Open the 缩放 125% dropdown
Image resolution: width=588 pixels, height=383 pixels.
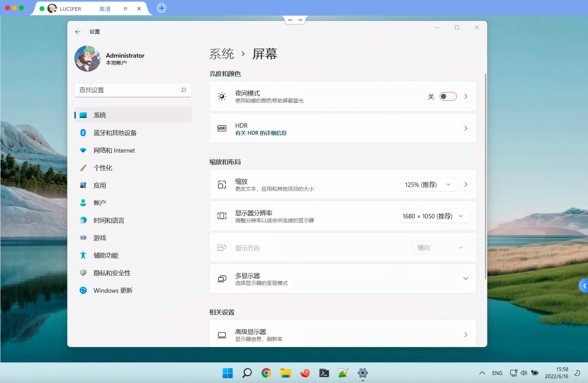(428, 185)
